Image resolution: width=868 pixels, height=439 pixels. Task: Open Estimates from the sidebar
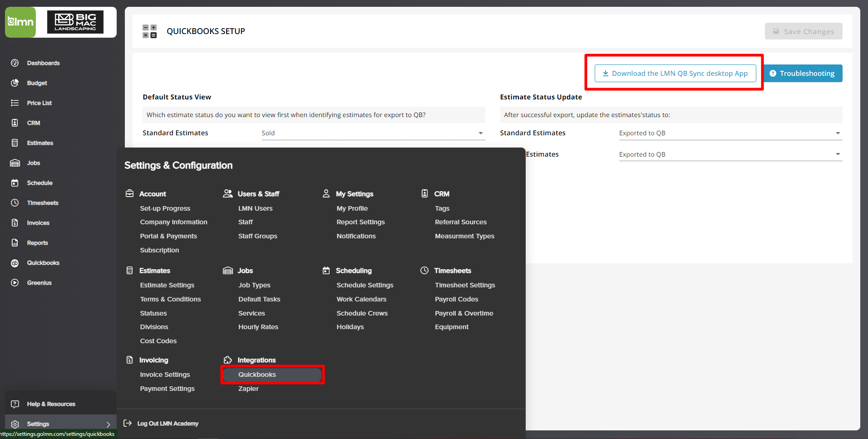(40, 143)
